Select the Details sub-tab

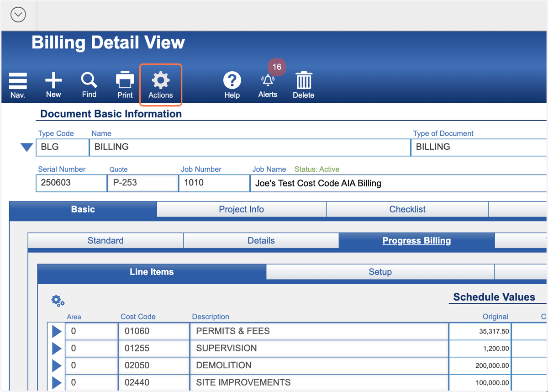pos(261,241)
